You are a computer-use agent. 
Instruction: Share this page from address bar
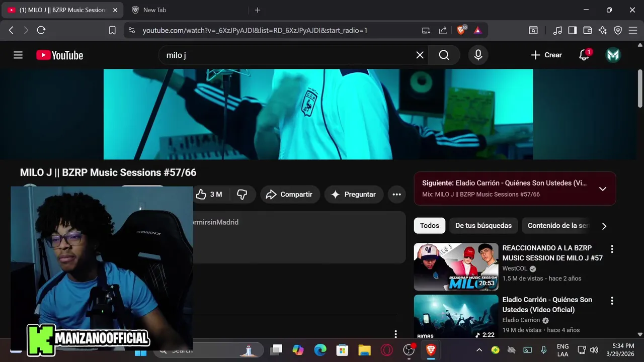443,30
